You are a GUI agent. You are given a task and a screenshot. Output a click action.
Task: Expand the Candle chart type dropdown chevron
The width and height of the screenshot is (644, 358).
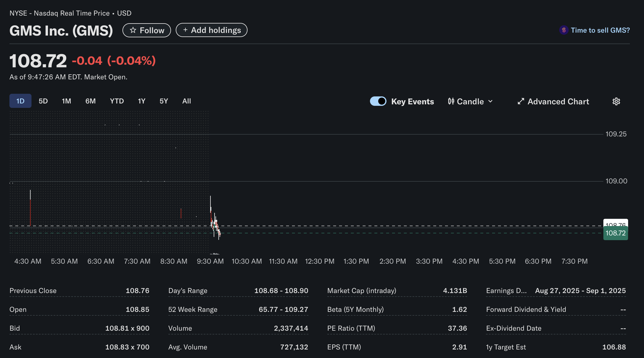[x=490, y=101]
